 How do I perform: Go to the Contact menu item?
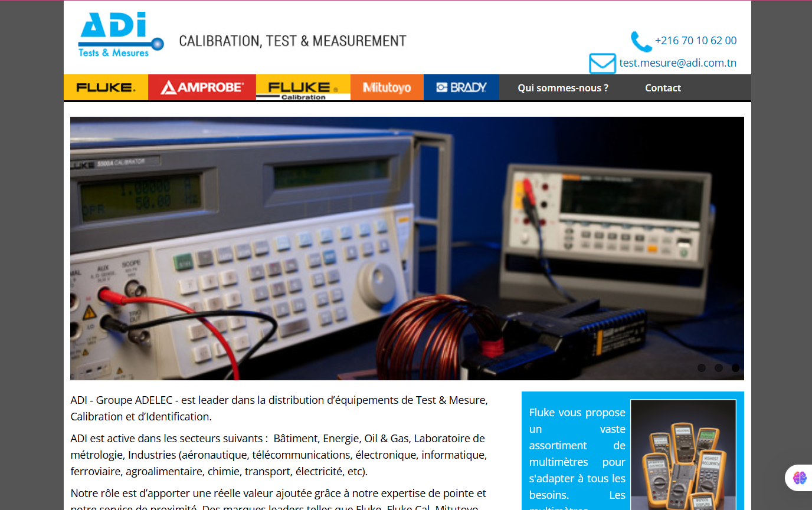pyautogui.click(x=663, y=88)
